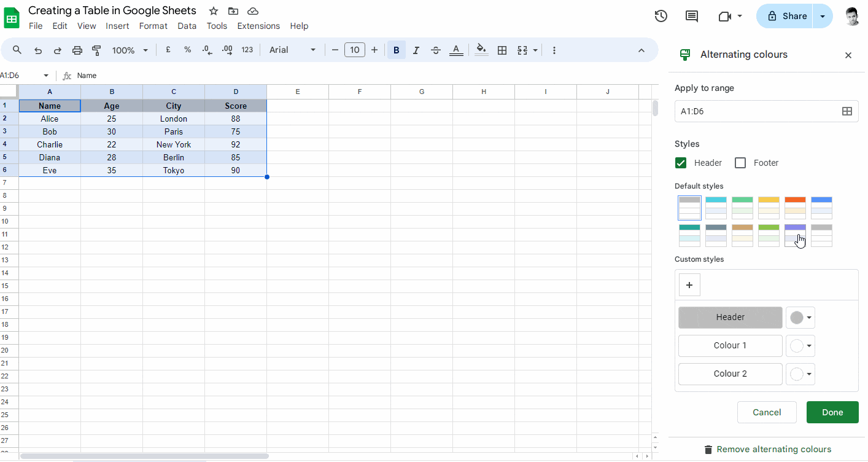The image size is (868, 462).
Task: Expand the merge cells dropdown arrow
Action: (x=535, y=50)
